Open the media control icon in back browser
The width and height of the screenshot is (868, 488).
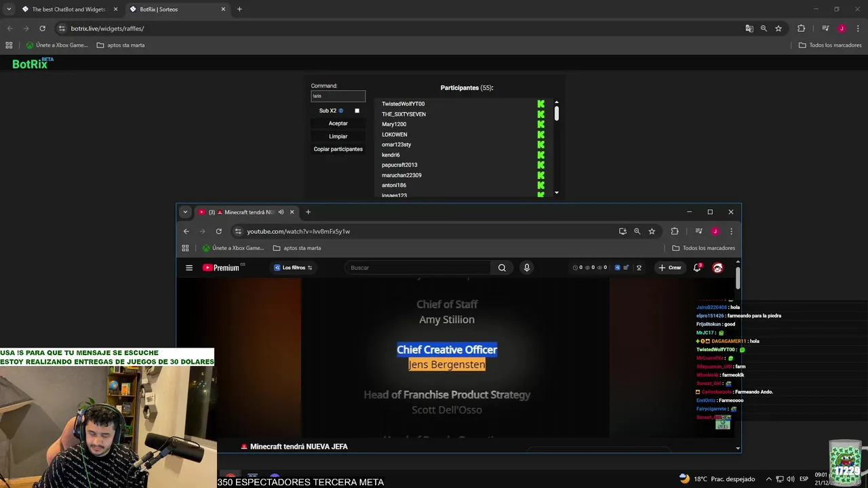point(825,28)
